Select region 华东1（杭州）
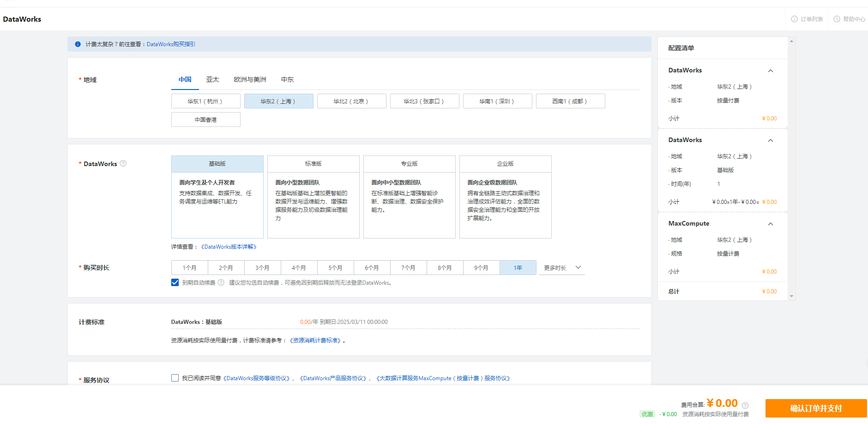Image resolution: width=868 pixels, height=424 pixels. pos(206,101)
